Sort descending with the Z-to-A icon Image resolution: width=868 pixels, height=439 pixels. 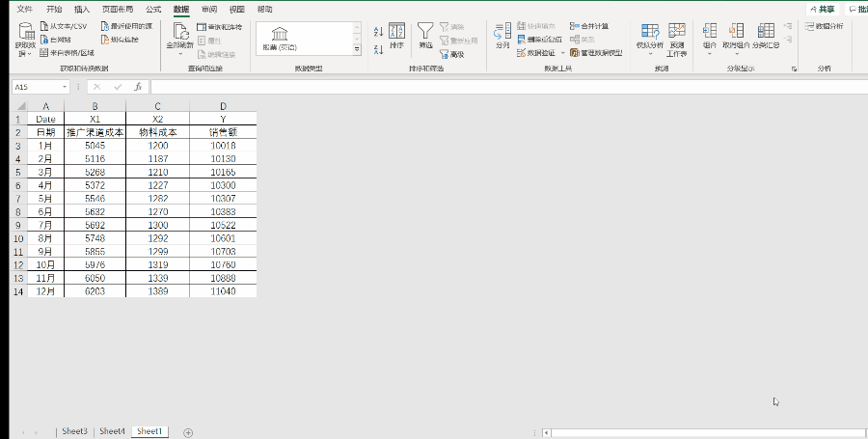click(379, 49)
